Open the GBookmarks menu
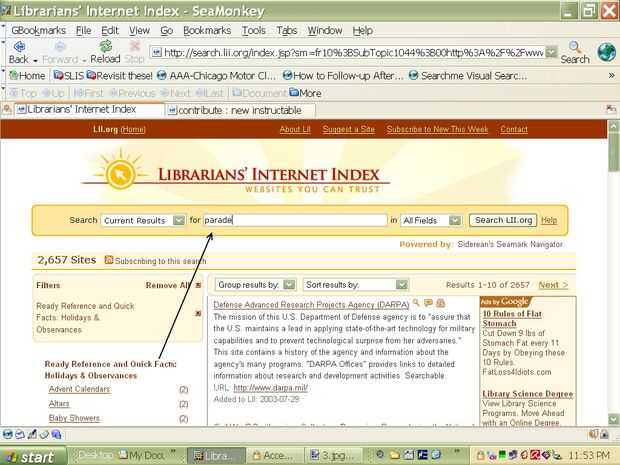Image resolution: width=620 pixels, height=465 pixels. pyautogui.click(x=38, y=30)
